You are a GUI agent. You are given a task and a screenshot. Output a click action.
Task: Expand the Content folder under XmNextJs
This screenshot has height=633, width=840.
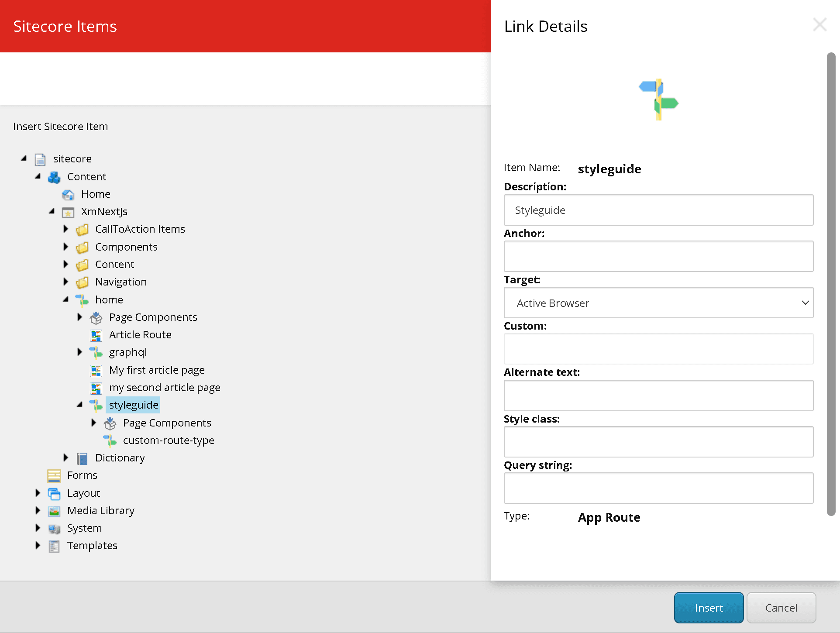[x=65, y=264]
